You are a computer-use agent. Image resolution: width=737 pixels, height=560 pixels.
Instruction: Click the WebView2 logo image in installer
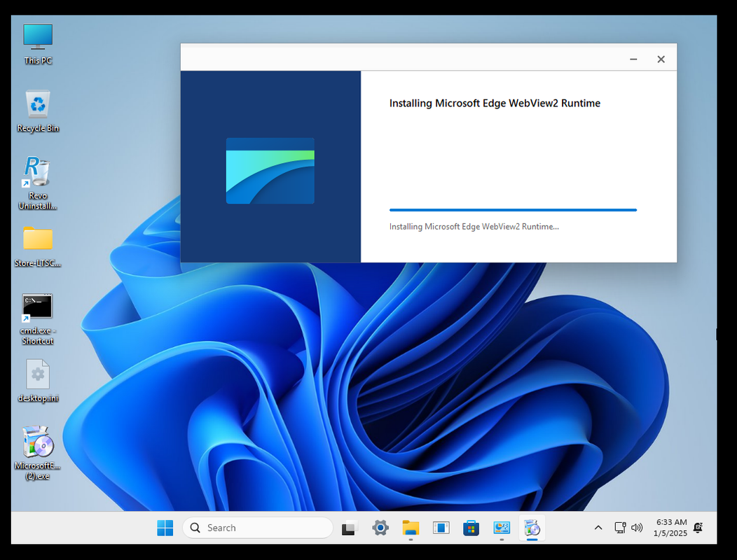(270, 171)
